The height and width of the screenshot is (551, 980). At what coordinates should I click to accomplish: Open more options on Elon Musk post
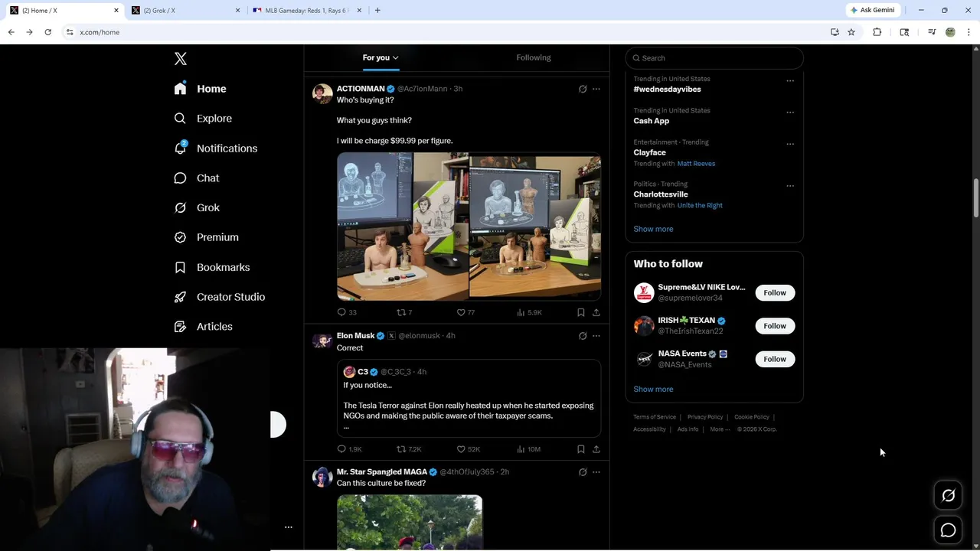(x=596, y=336)
